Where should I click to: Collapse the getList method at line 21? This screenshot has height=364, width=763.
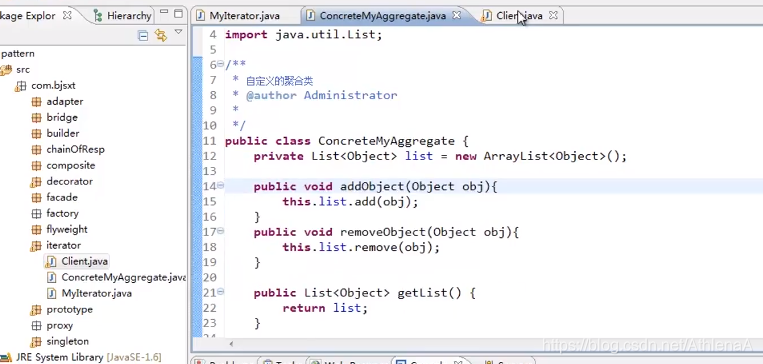pyautogui.click(x=220, y=291)
